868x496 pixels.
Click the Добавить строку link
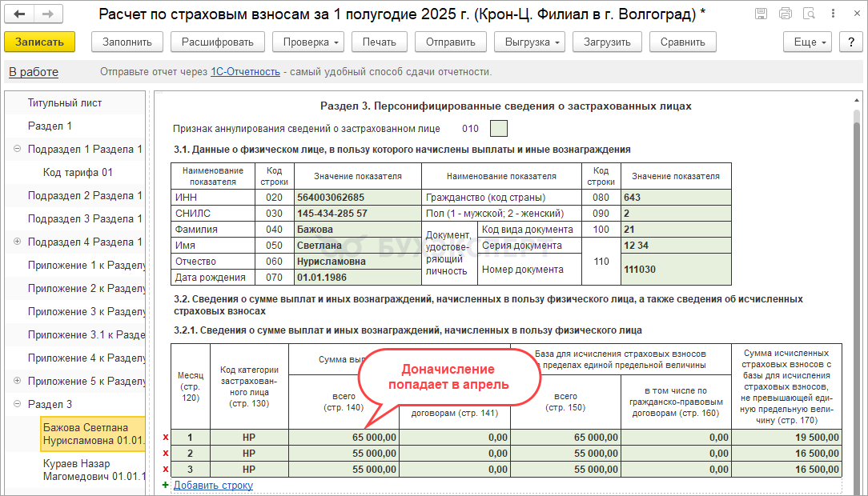213,485
